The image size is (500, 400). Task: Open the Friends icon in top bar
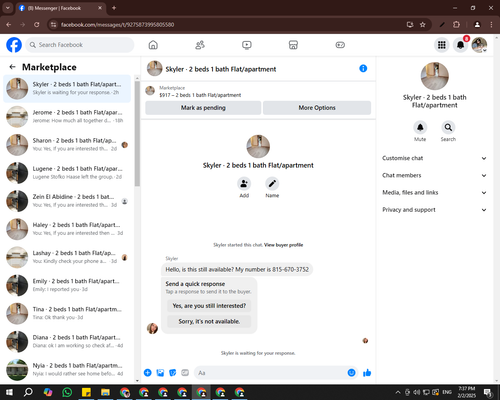point(200,45)
